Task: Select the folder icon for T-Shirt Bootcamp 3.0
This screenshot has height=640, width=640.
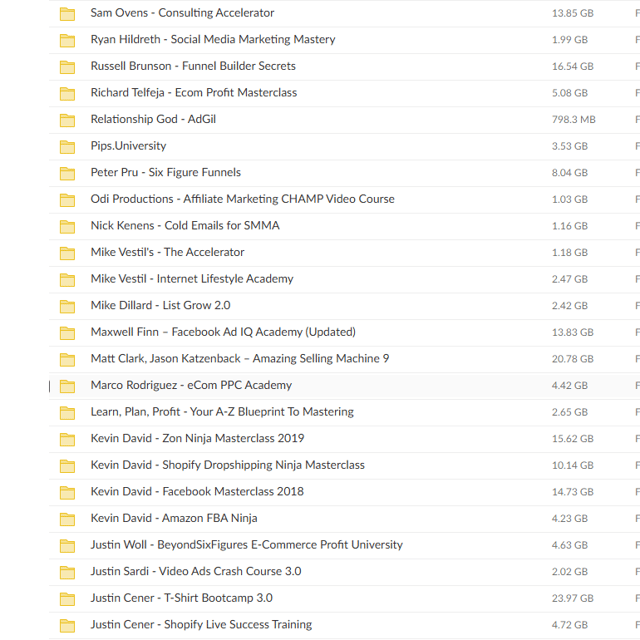Action: point(67,599)
